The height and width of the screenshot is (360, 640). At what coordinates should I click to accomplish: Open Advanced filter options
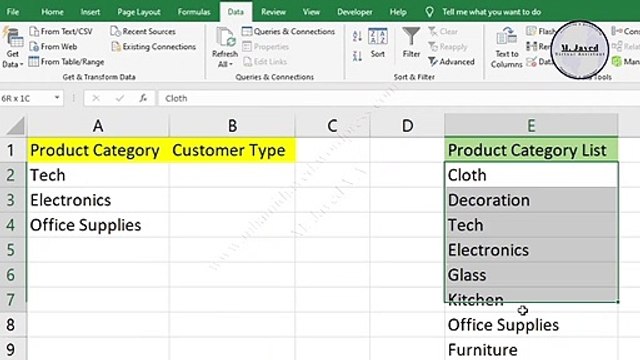click(x=451, y=62)
